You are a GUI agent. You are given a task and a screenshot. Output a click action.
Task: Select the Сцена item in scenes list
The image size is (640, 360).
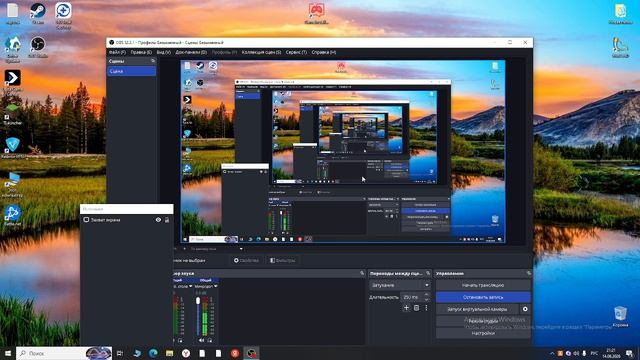point(131,71)
